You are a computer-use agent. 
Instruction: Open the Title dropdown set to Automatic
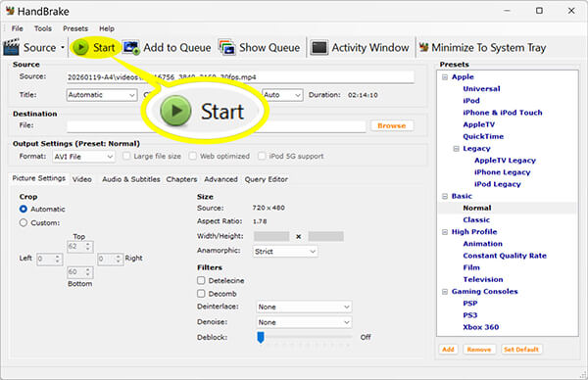(x=102, y=95)
